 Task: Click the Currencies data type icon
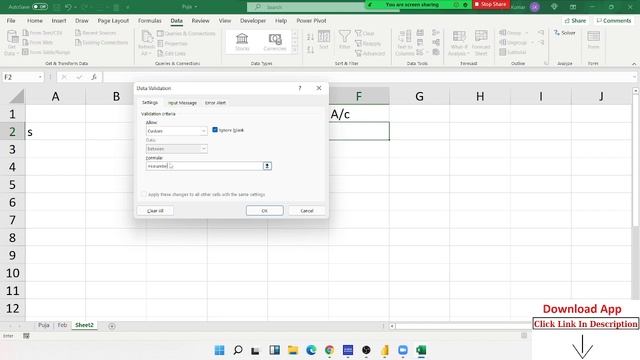pos(275,39)
